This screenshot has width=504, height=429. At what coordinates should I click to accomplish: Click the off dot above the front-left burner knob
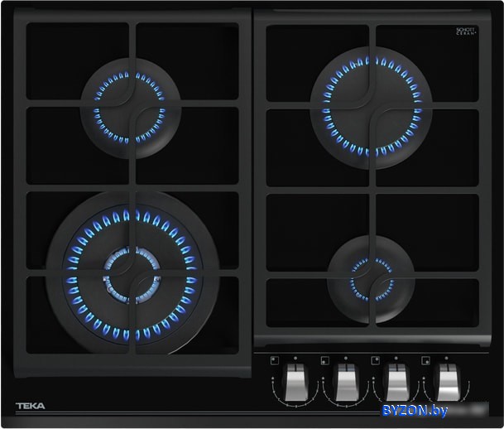(x=346, y=358)
